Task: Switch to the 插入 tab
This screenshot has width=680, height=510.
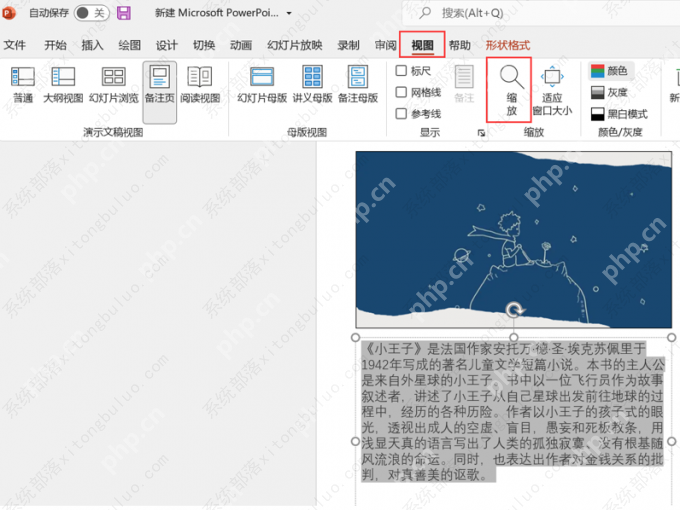Action: click(92, 45)
